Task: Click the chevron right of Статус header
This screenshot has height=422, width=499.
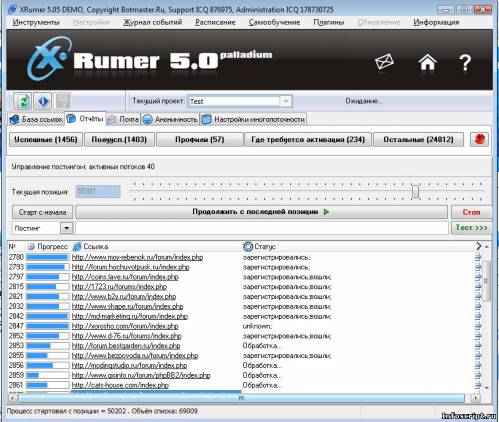Action: pyautogui.click(x=479, y=246)
